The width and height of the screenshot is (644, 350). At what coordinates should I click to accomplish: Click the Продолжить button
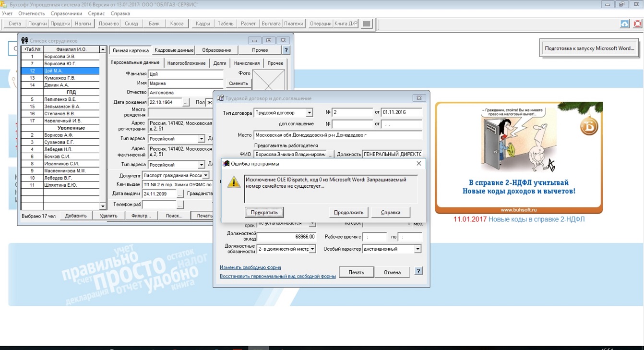(x=348, y=212)
